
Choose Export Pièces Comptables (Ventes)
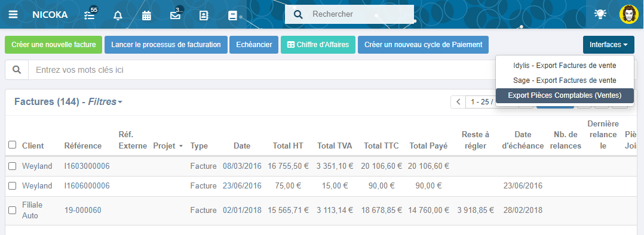(x=565, y=95)
